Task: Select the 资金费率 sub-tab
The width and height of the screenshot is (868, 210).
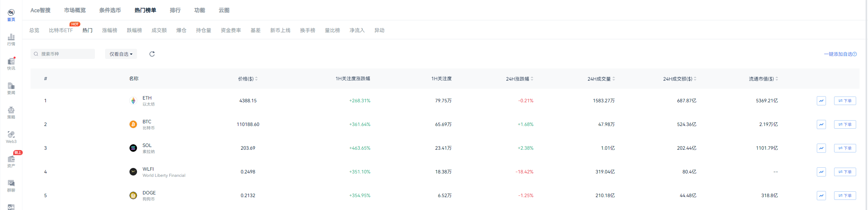Action: [231, 30]
